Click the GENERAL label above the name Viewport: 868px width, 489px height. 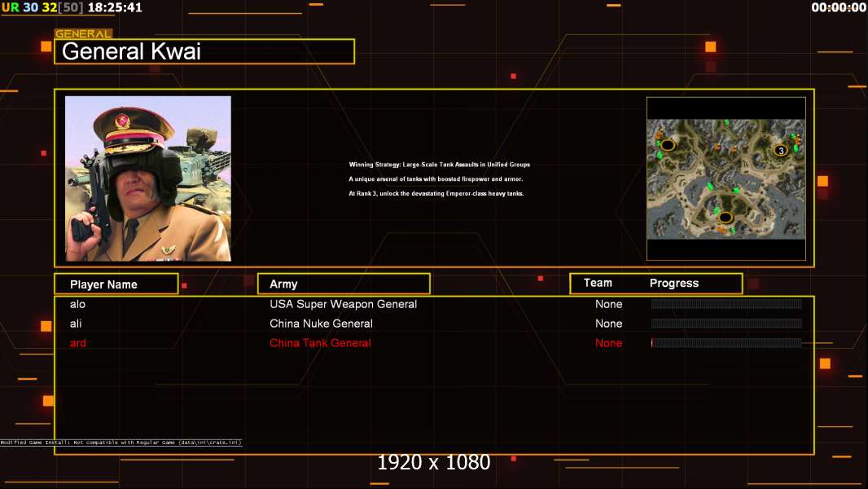[84, 33]
